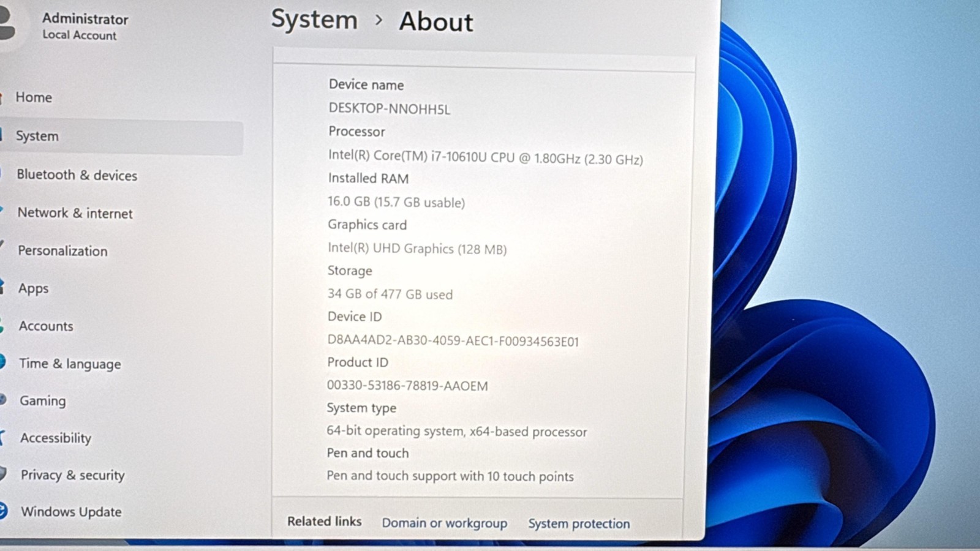The image size is (980, 551).
Task: Open Accessibility settings
Action: 56,438
